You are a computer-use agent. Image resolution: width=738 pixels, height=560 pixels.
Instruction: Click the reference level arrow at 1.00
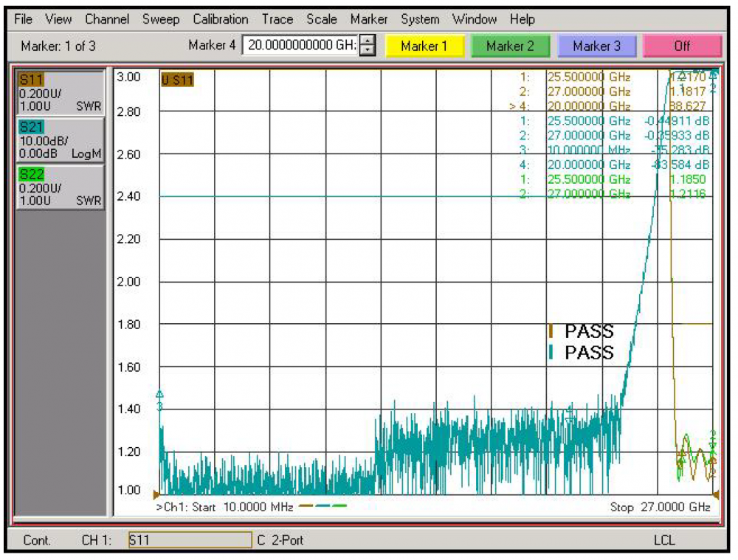[x=156, y=494]
